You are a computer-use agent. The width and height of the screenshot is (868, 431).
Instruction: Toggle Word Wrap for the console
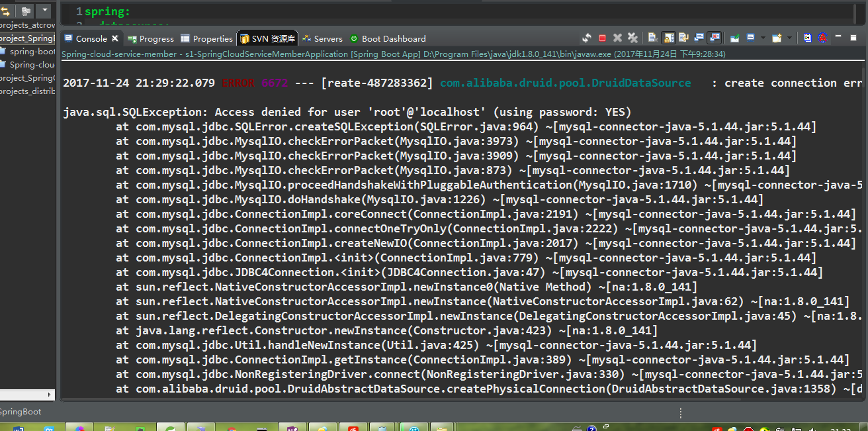pyautogui.click(x=683, y=38)
